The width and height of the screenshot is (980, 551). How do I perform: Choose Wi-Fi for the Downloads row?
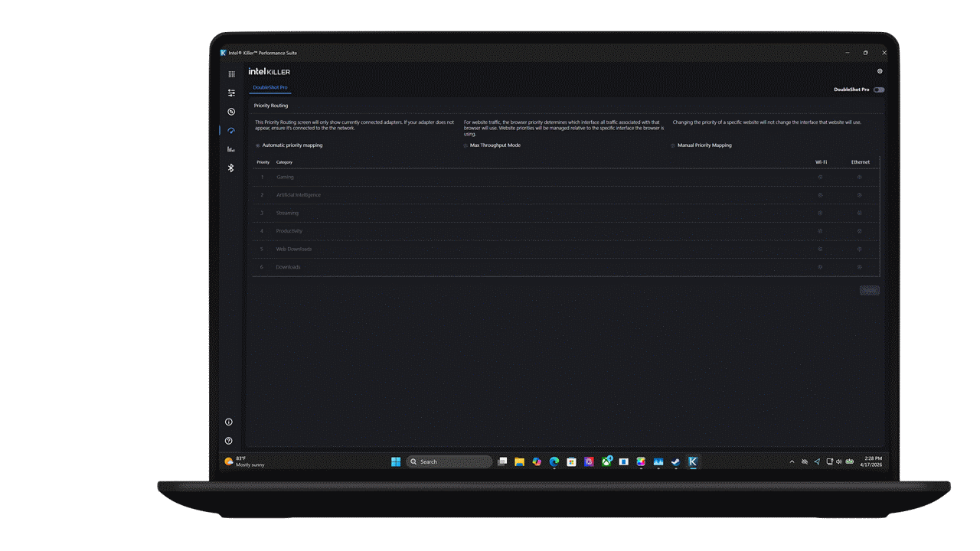click(820, 267)
